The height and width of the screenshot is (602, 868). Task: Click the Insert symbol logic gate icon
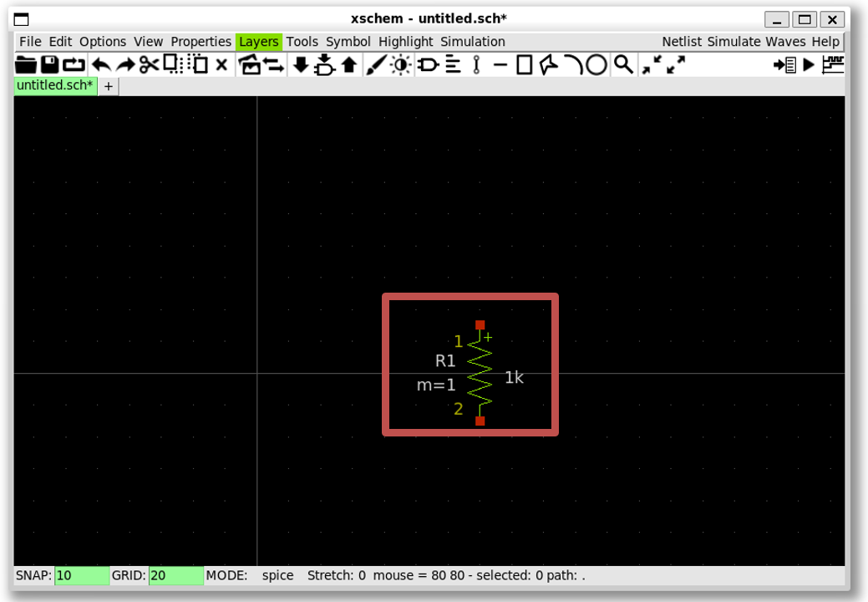(x=428, y=64)
